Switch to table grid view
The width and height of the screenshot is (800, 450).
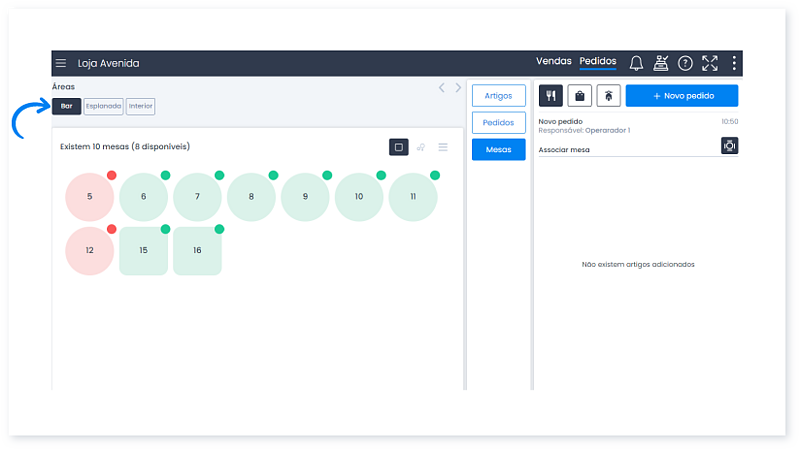coord(399,147)
